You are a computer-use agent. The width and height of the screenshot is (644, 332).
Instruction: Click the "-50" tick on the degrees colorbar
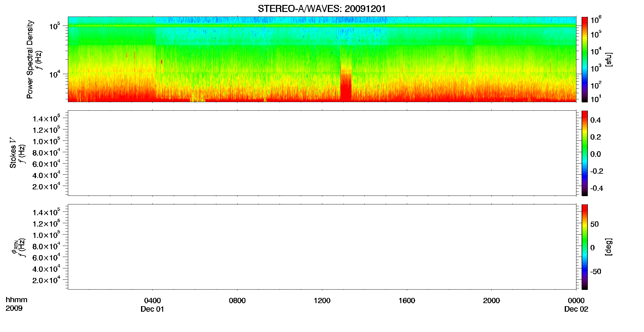(596, 272)
